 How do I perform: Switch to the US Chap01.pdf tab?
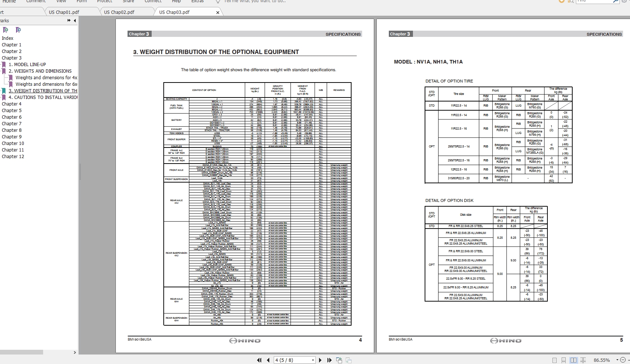coord(64,12)
